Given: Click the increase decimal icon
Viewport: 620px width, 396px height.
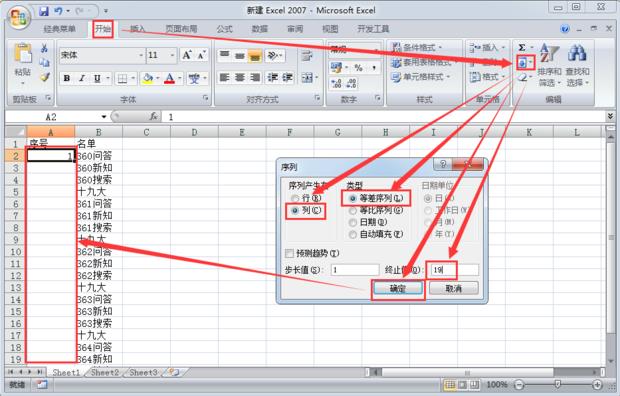Looking at the screenshot, I should [x=336, y=83].
